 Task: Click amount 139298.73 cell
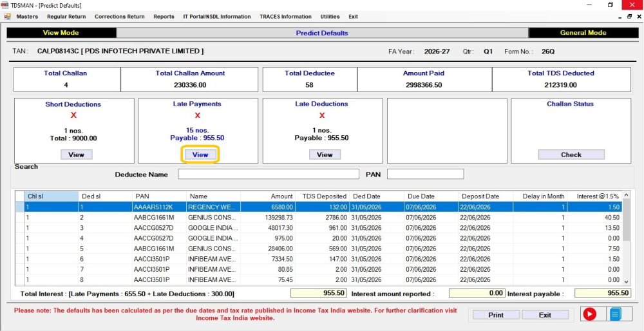pyautogui.click(x=267, y=217)
